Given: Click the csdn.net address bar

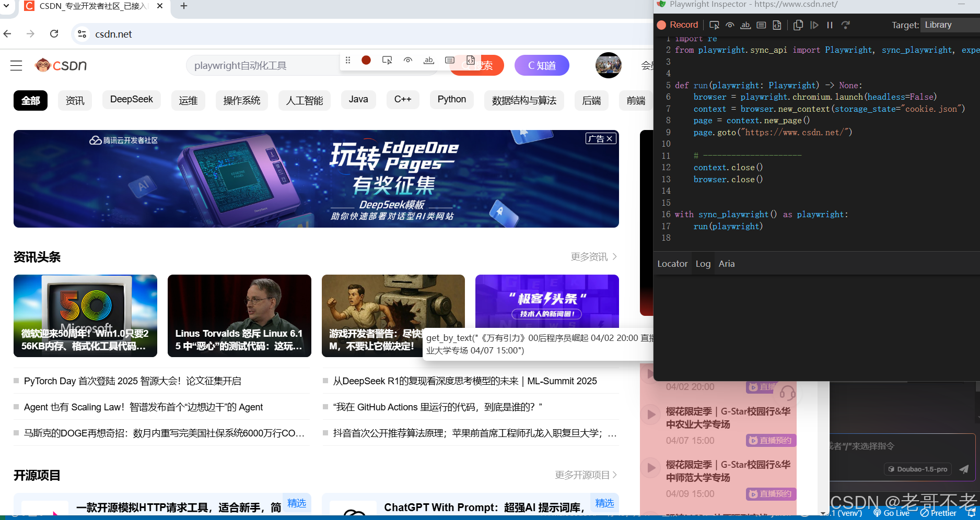Looking at the screenshot, I should tap(360, 34).
